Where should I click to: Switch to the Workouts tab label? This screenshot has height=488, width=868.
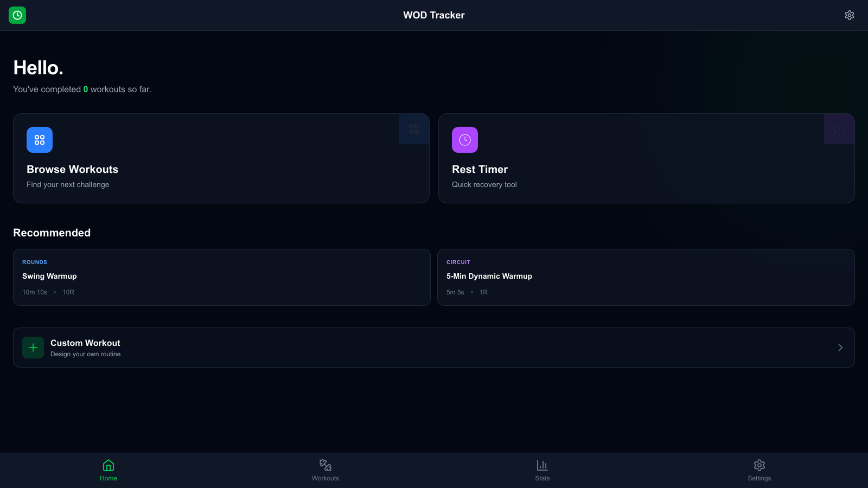[325, 478]
